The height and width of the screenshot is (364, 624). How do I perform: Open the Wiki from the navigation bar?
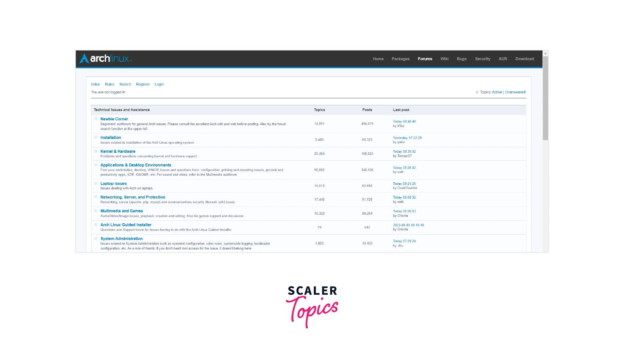445,59
